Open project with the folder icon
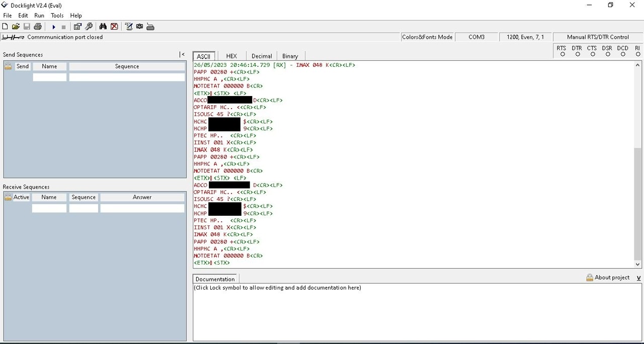The width and height of the screenshot is (644, 344). pyautogui.click(x=16, y=27)
